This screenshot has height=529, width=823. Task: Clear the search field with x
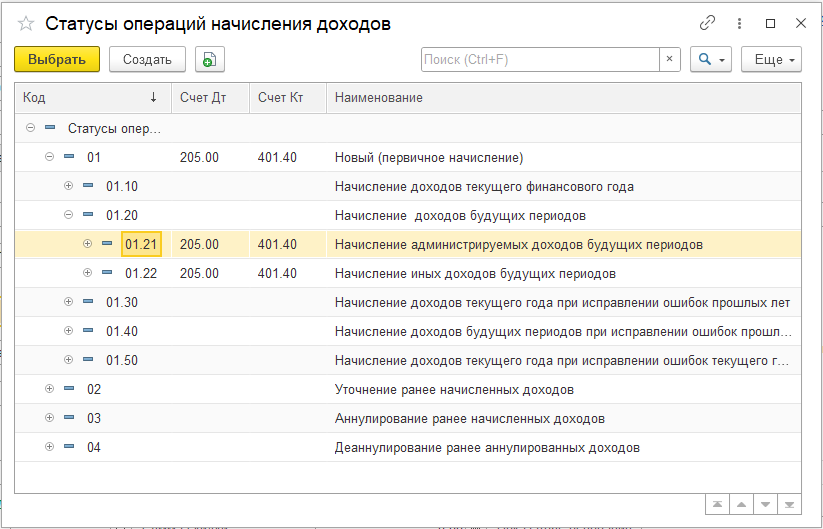(669, 59)
